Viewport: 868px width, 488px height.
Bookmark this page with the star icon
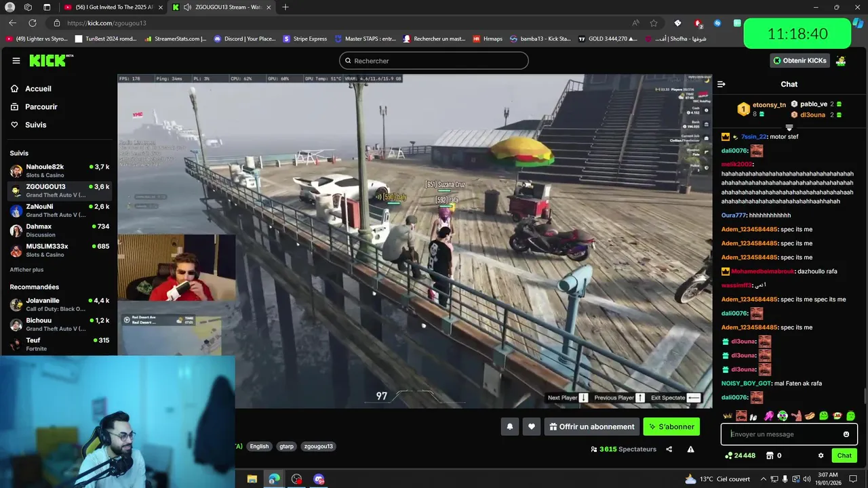click(x=653, y=23)
